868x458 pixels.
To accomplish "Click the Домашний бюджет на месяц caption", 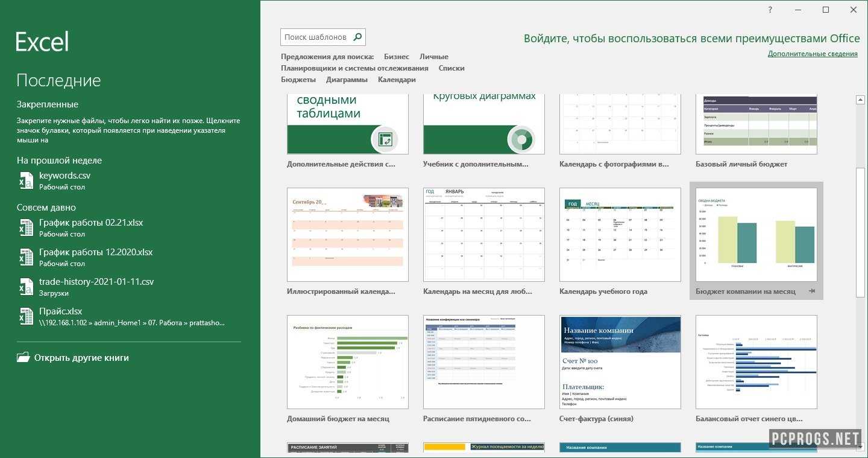I will pos(338,419).
